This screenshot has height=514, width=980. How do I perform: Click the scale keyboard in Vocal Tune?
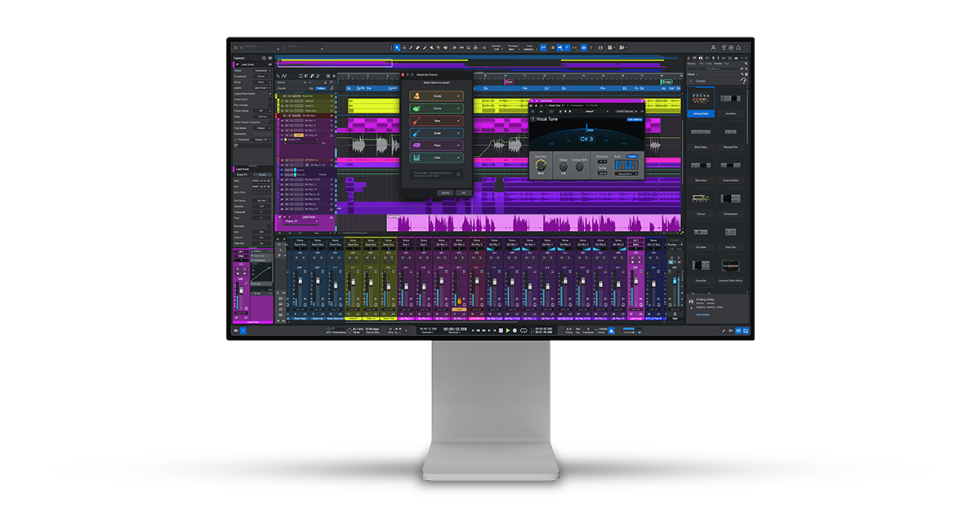coord(626,165)
